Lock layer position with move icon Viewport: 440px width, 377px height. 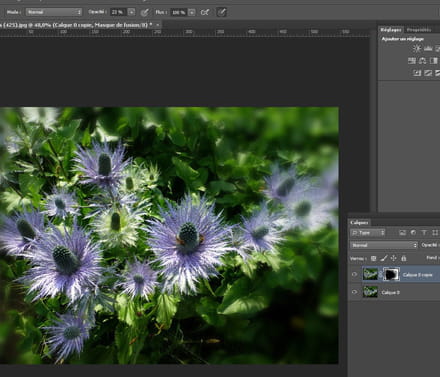click(x=394, y=258)
